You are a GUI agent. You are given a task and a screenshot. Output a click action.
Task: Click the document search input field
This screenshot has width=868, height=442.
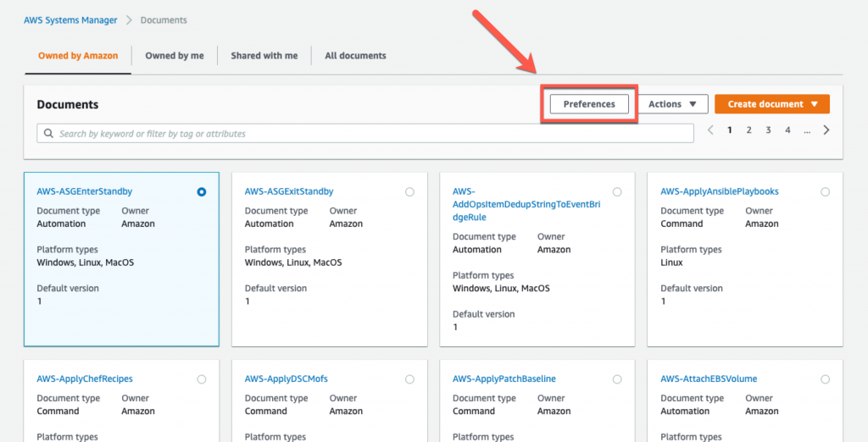coord(365,133)
